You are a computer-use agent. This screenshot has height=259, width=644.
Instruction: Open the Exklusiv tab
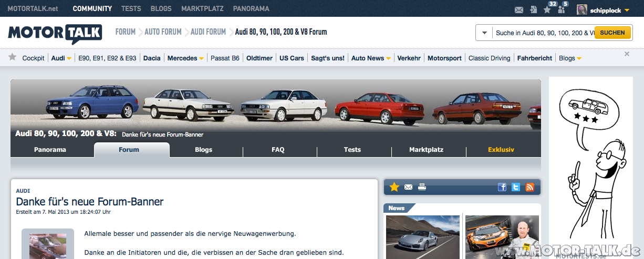(501, 150)
